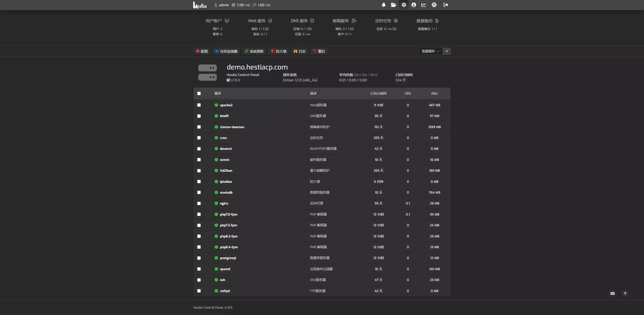Click the scroll to top arrow

[x=625, y=294]
